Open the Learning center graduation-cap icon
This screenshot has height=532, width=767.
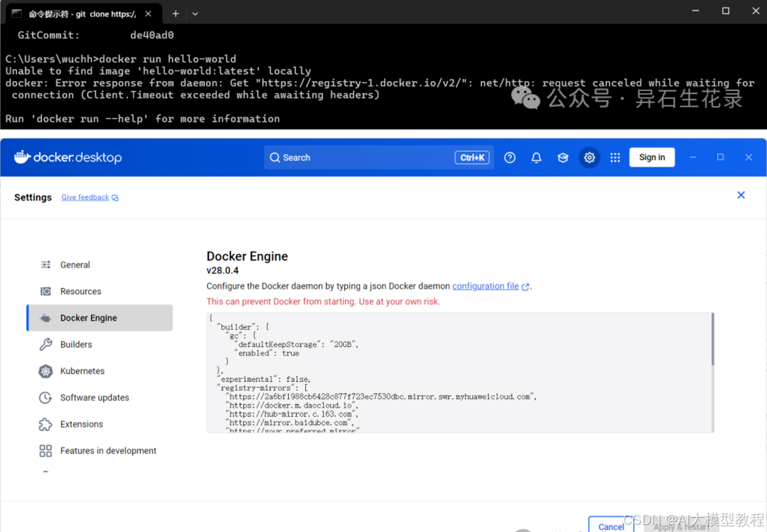tap(563, 157)
